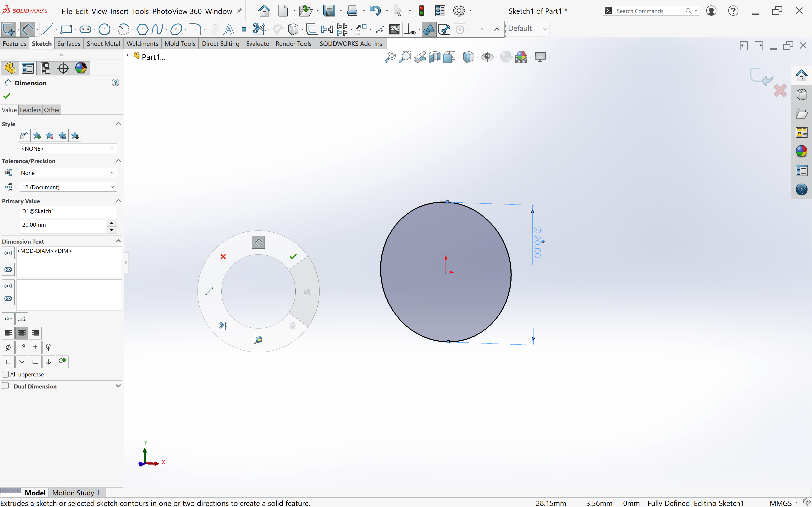Viewport: 812px width, 507px height.
Task: Collapse the Tolerance/Precision section
Action: (x=118, y=161)
